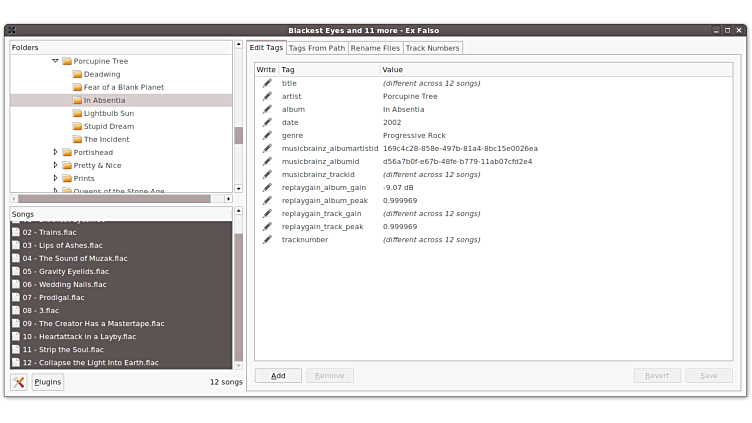Image resolution: width=752 pixels, height=423 pixels.
Task: Expand the Portishead folder
Action: coord(55,152)
